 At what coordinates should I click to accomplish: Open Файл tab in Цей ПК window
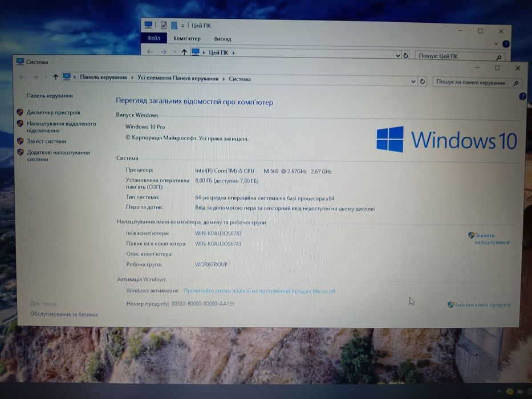point(154,38)
